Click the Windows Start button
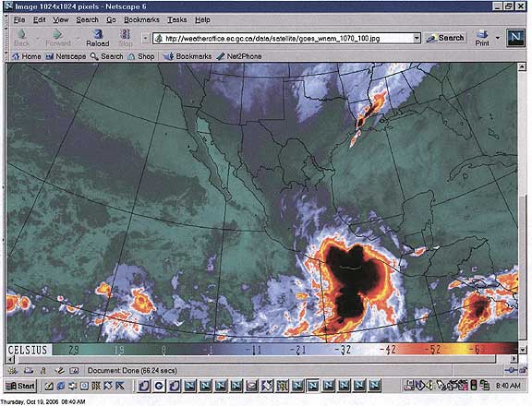Viewport: 532px width, 406px height. 20,386
